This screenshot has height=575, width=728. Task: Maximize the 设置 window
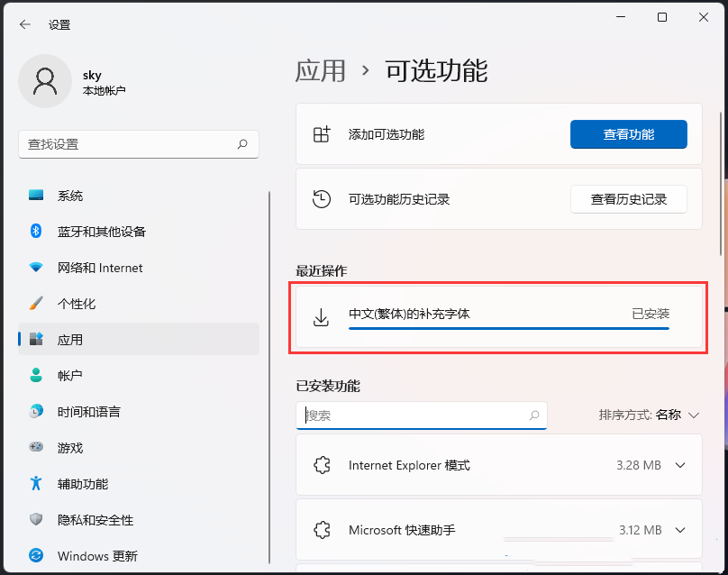click(662, 17)
